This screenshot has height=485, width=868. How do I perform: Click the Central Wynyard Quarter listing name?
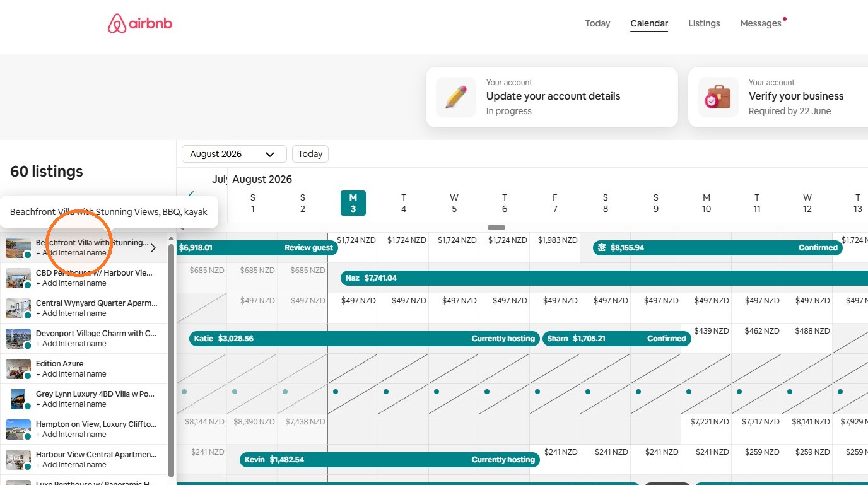click(x=97, y=303)
